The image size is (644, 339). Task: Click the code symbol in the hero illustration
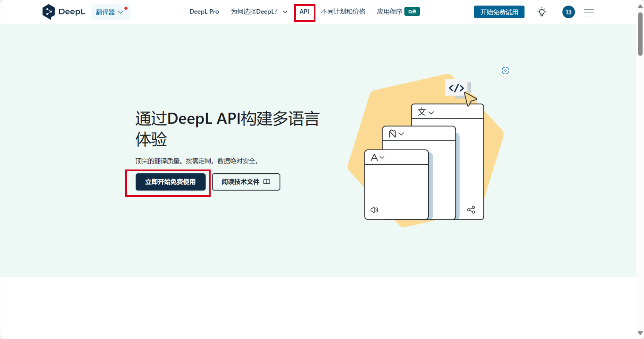click(456, 88)
